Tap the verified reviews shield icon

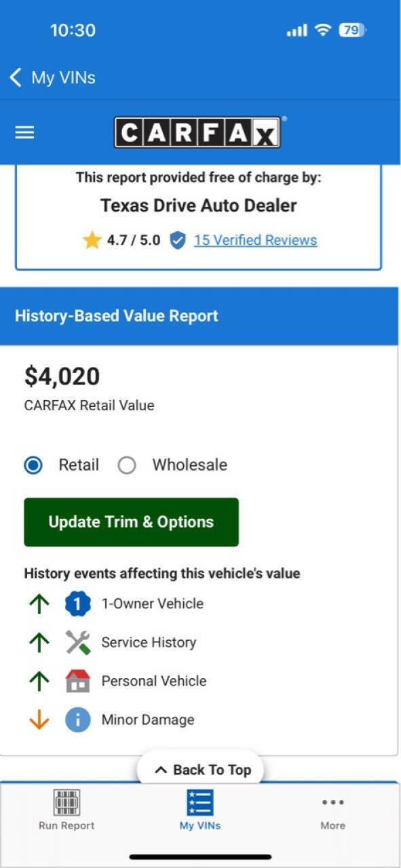(178, 239)
